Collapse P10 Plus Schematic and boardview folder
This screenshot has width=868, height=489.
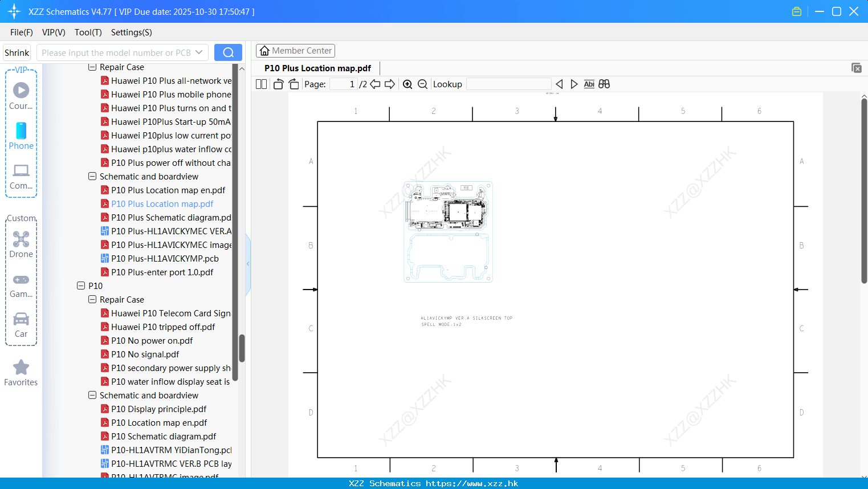(x=92, y=176)
